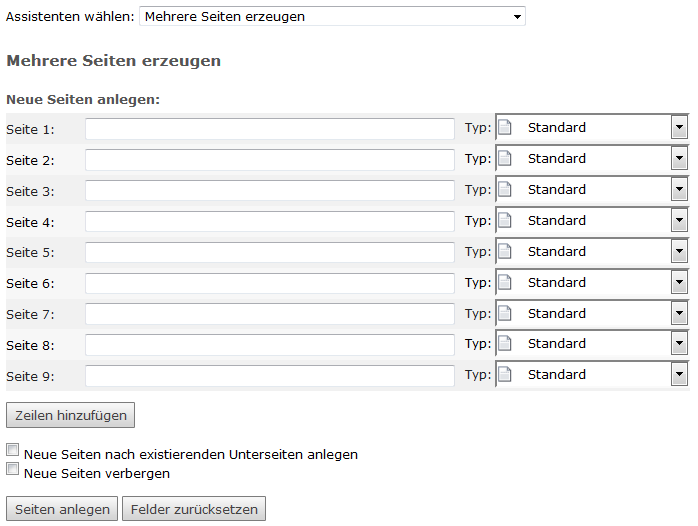
Task: Click the page type icon for Seite 2
Action: click(x=505, y=159)
